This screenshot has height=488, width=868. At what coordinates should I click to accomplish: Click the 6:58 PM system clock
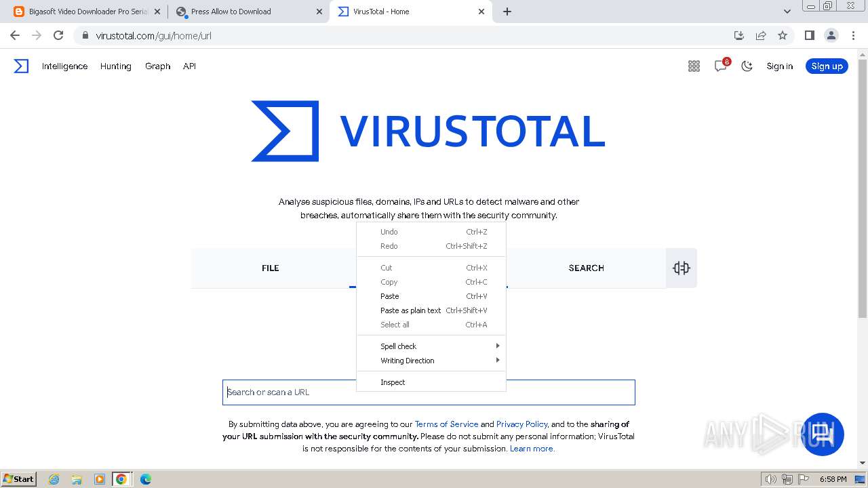tap(833, 479)
